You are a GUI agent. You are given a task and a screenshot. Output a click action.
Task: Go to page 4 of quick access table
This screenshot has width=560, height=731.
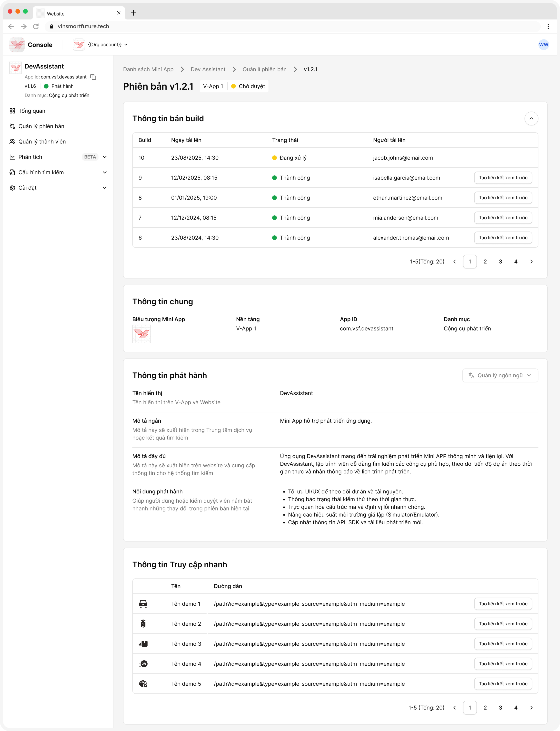pos(516,708)
